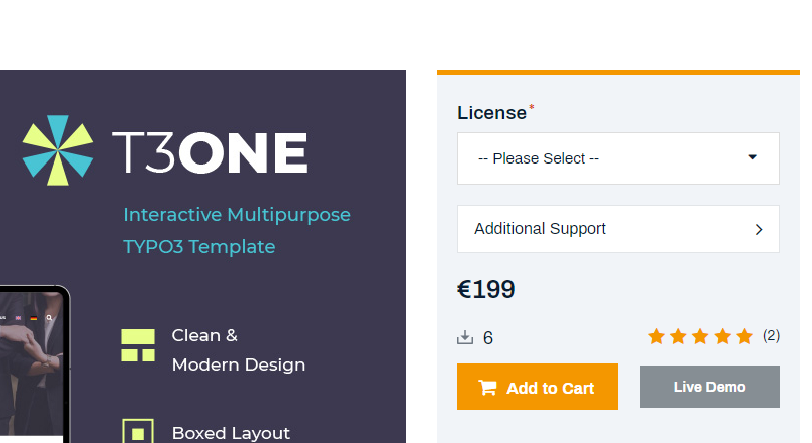Click the review count (2)

(772, 335)
